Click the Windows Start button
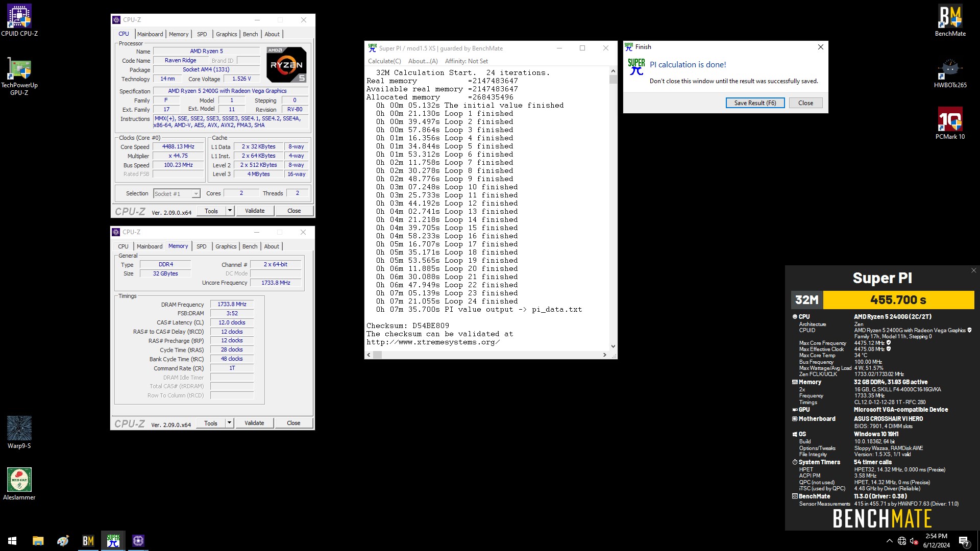 tap(12, 541)
